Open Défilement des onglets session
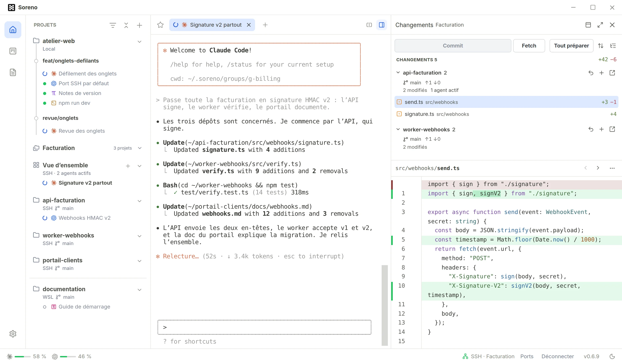This screenshot has height=364, width=622. 87,73
